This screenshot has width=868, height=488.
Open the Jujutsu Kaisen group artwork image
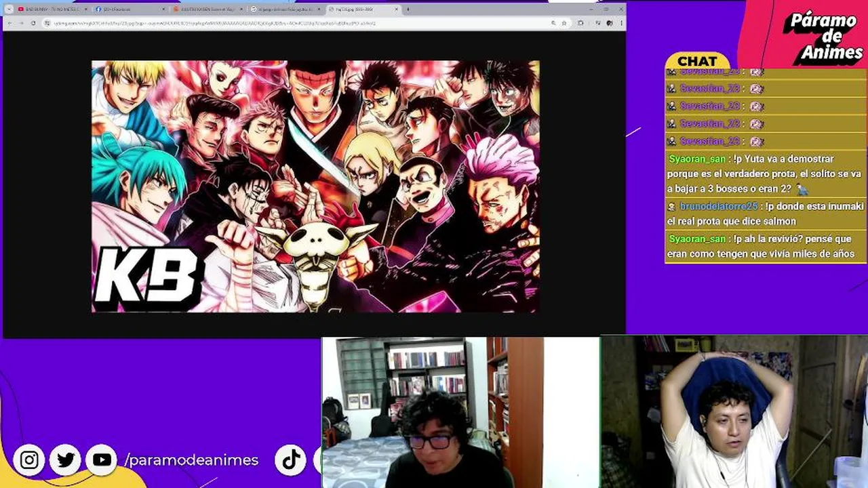(x=315, y=186)
